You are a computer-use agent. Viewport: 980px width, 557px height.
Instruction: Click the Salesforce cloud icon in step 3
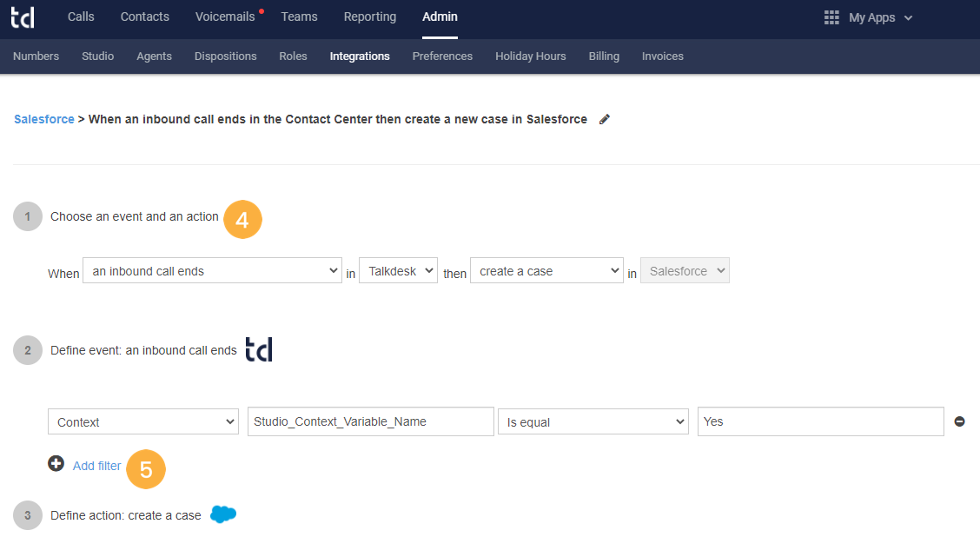[x=223, y=514]
